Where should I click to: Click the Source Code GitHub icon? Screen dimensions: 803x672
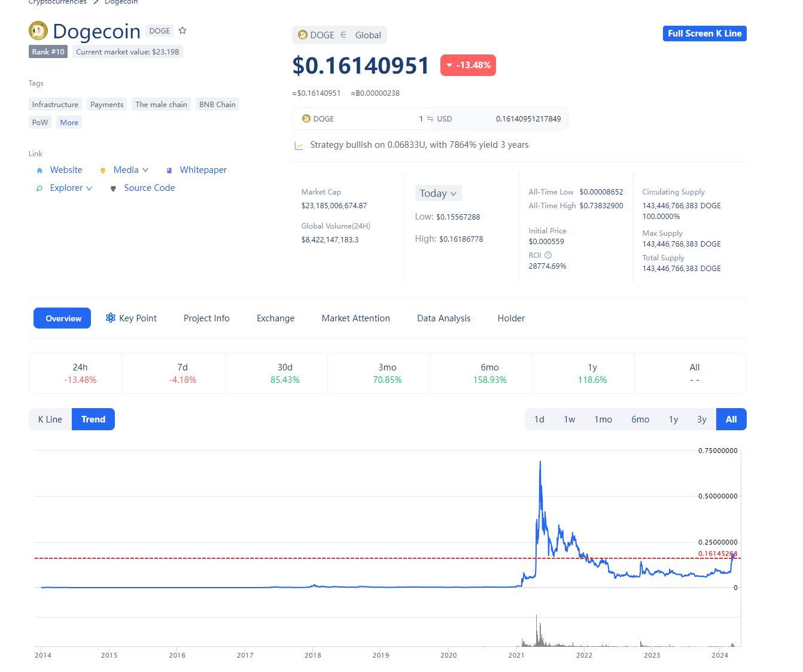click(113, 188)
